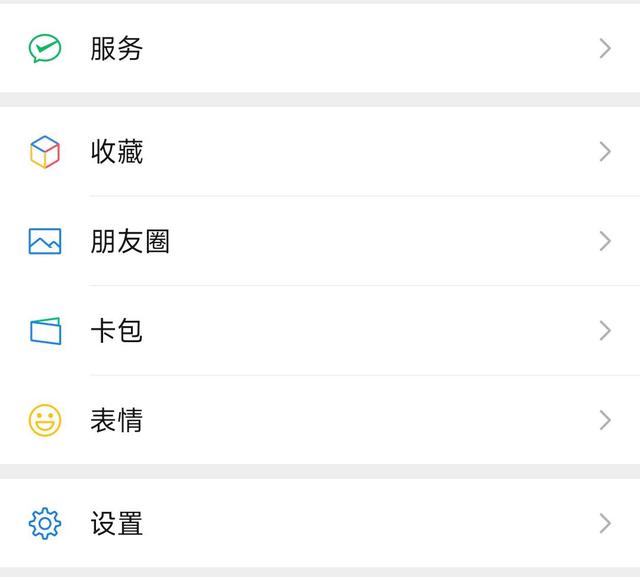Click the 朋友圈 landscape picture icon
Viewport: 640px width, 577px height.
(45, 241)
